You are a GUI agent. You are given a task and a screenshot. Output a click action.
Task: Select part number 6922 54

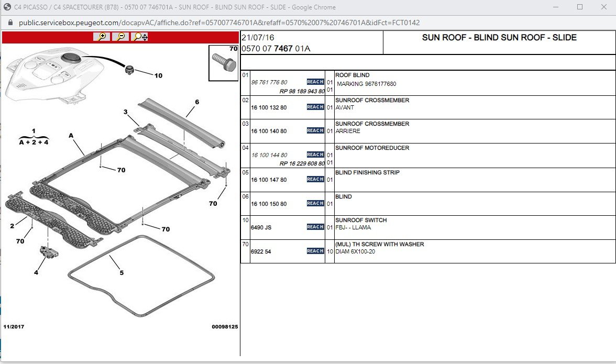point(261,251)
